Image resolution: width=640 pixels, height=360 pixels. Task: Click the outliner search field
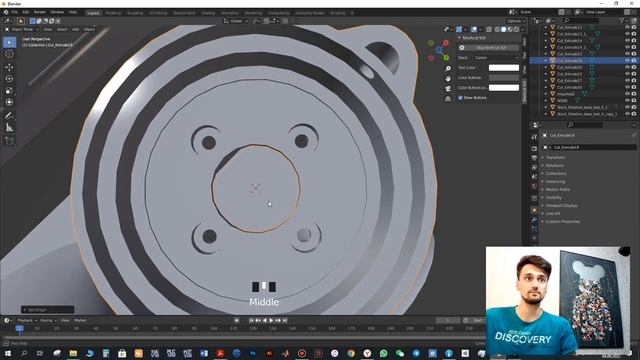(x=581, y=20)
